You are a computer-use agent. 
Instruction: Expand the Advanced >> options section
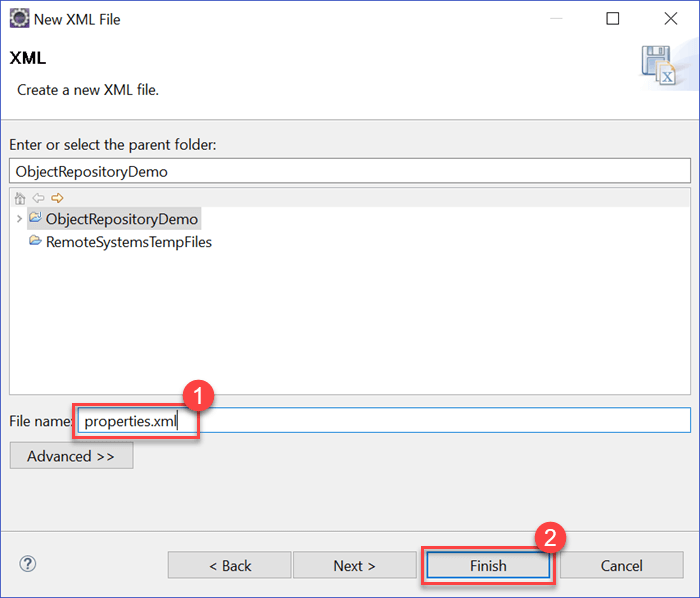pyautogui.click(x=71, y=456)
